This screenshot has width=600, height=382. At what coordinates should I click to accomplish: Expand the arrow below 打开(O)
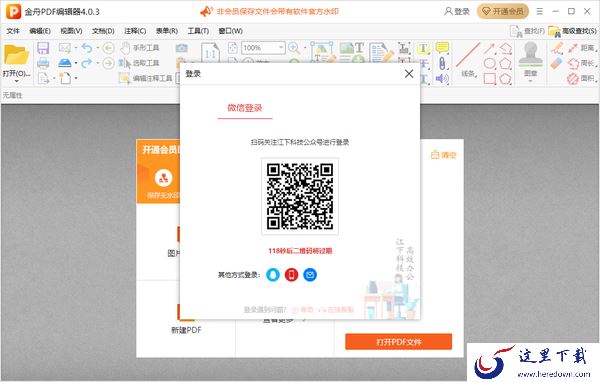[16, 81]
